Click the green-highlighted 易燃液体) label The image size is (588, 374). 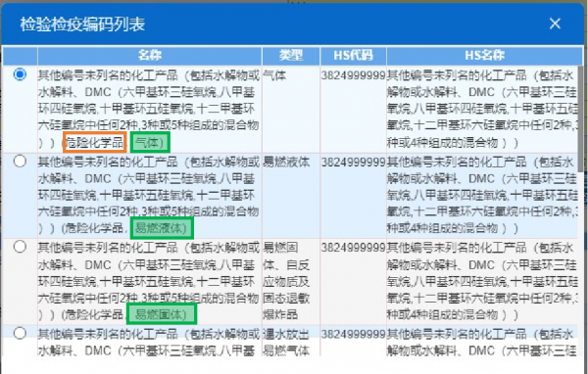click(162, 228)
